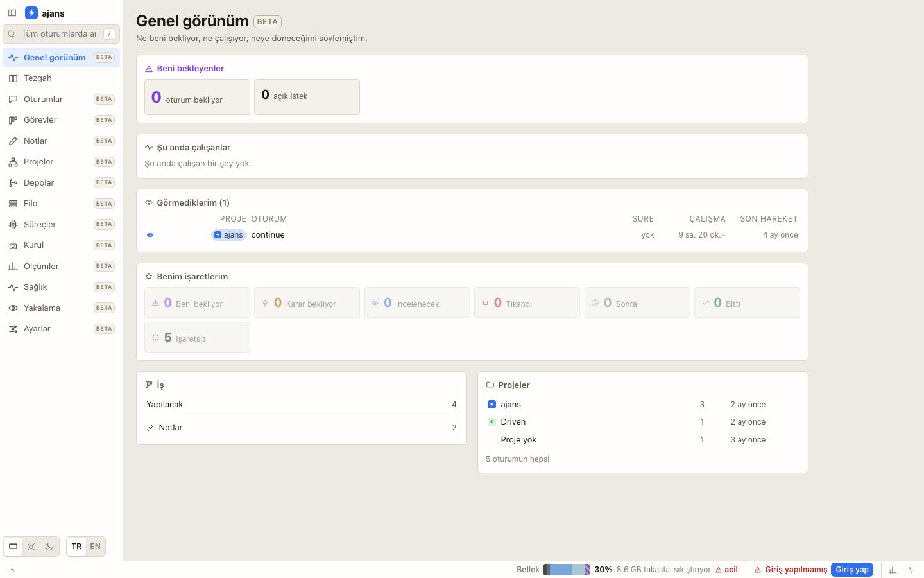
Task: Click the Bellek memory usage bar
Action: point(567,570)
